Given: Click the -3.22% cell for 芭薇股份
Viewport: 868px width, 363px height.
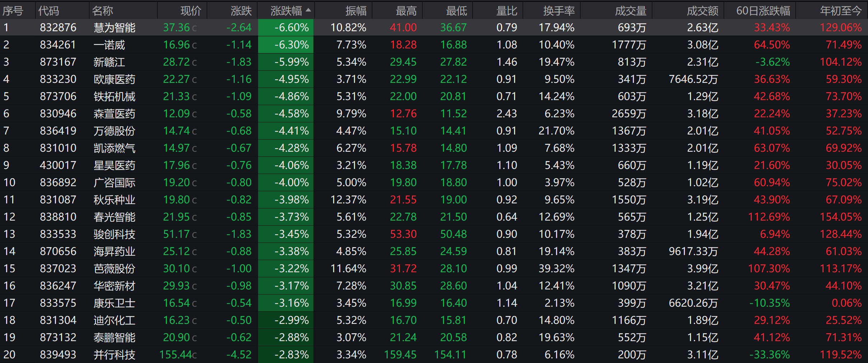Looking at the screenshot, I should point(286,268).
